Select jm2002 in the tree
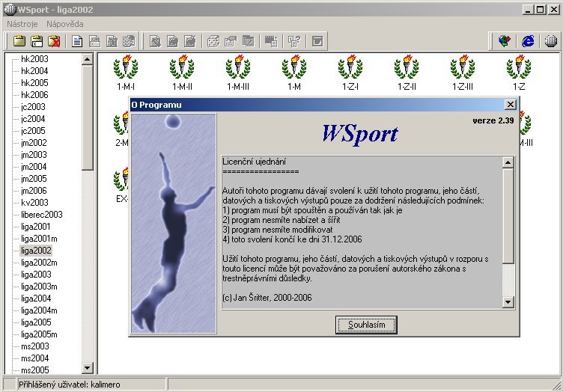 point(34,143)
